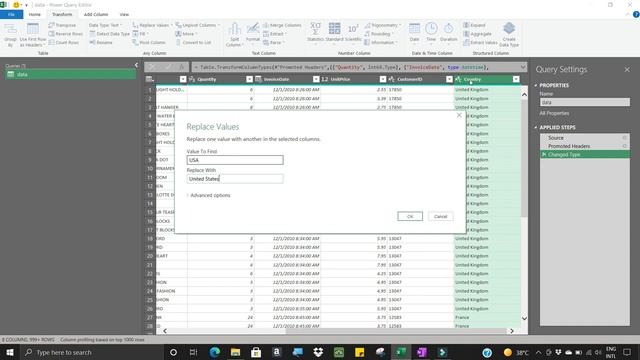
Task: Click the Value To Find field
Action: click(235, 160)
